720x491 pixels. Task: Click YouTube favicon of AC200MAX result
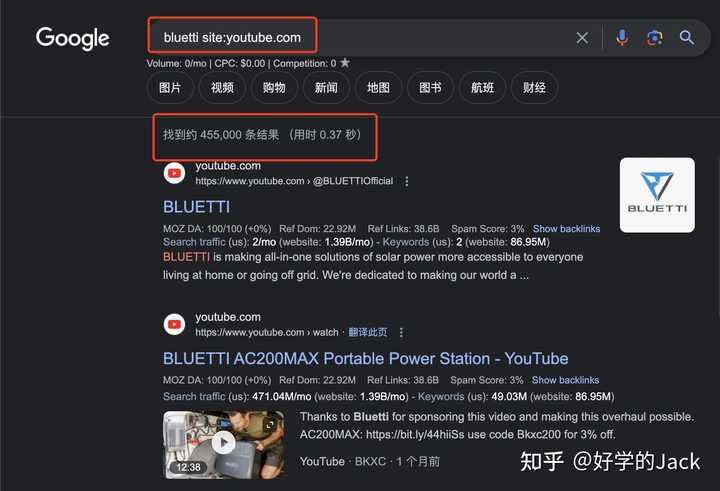pyautogui.click(x=174, y=324)
